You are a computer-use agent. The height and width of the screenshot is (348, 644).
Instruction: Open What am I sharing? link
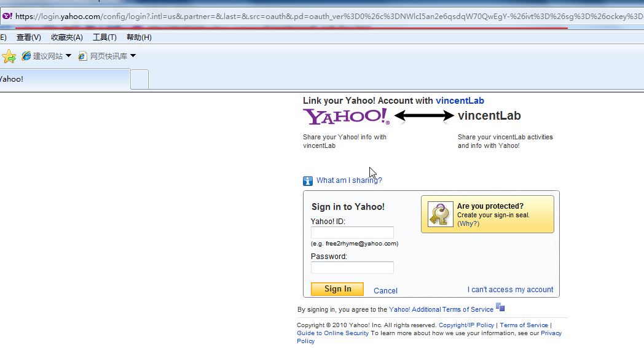348,180
